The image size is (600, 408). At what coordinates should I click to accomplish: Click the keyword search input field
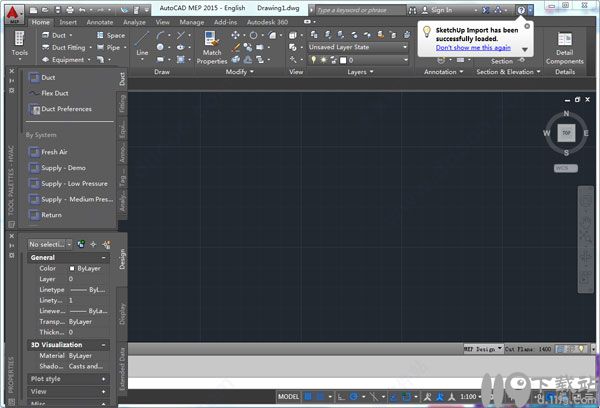[360, 10]
